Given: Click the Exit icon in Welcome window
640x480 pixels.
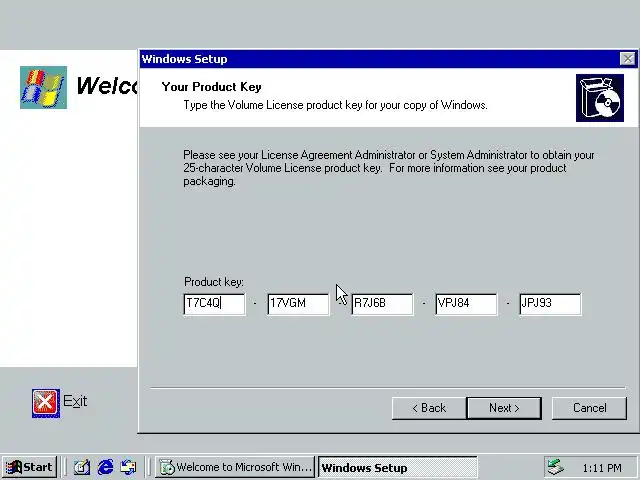Looking at the screenshot, I should point(46,403).
